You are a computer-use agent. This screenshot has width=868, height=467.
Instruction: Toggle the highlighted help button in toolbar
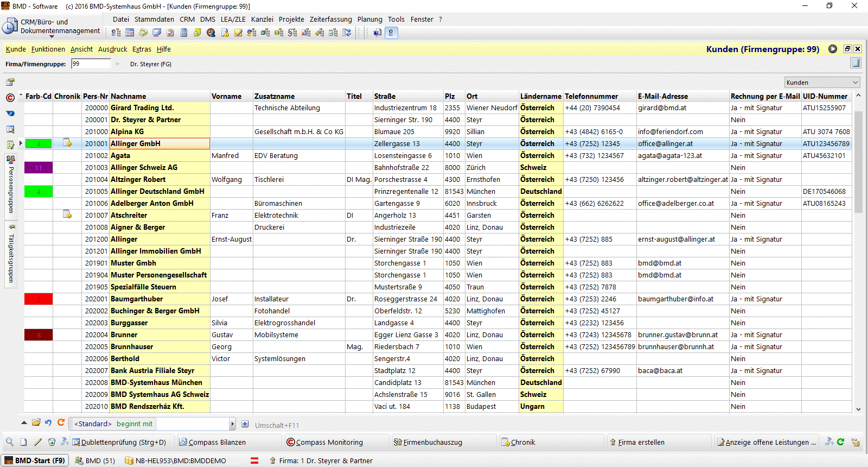(x=391, y=33)
